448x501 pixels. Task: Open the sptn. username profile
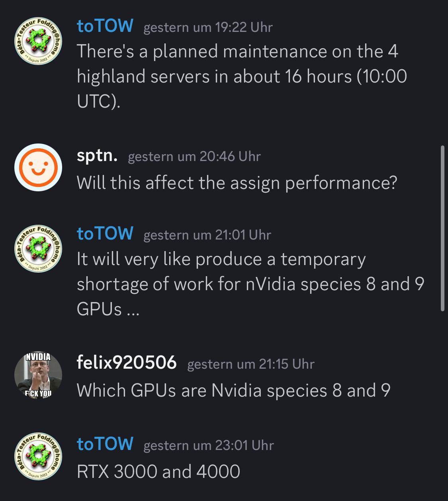pos(97,155)
